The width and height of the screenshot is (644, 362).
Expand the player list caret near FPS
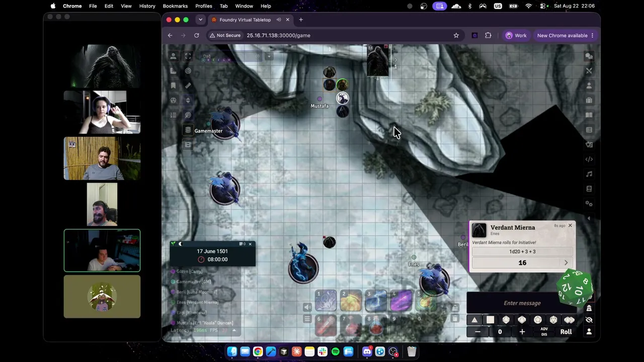pyautogui.click(x=234, y=330)
